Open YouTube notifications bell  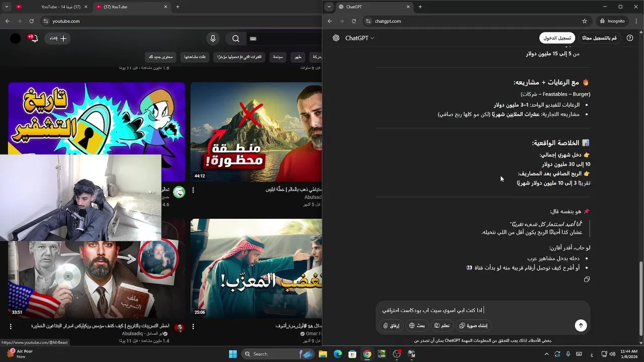(x=34, y=38)
